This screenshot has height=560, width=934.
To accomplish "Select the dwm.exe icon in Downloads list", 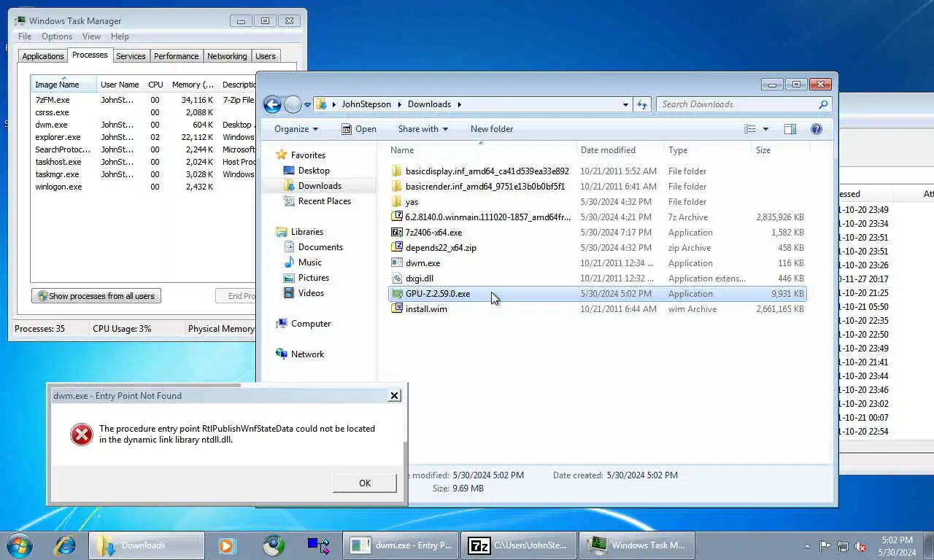I will coord(397,263).
